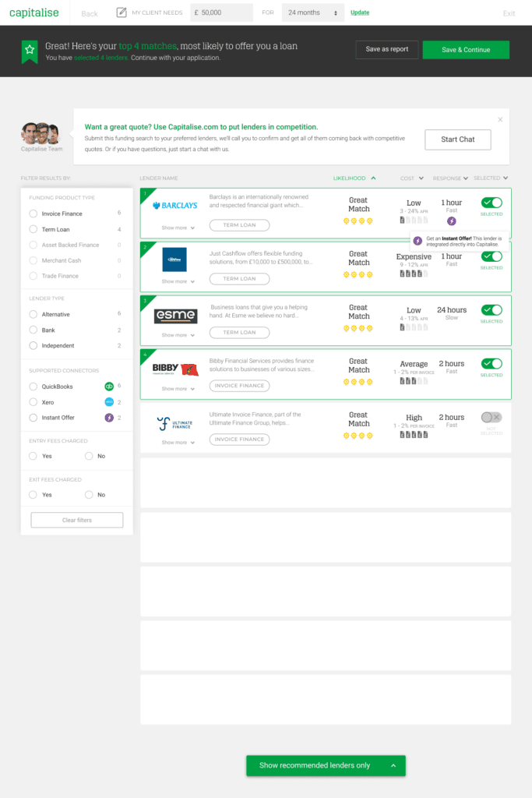Expand Show more for Esme
This screenshot has height=798, width=532.
[x=178, y=335]
